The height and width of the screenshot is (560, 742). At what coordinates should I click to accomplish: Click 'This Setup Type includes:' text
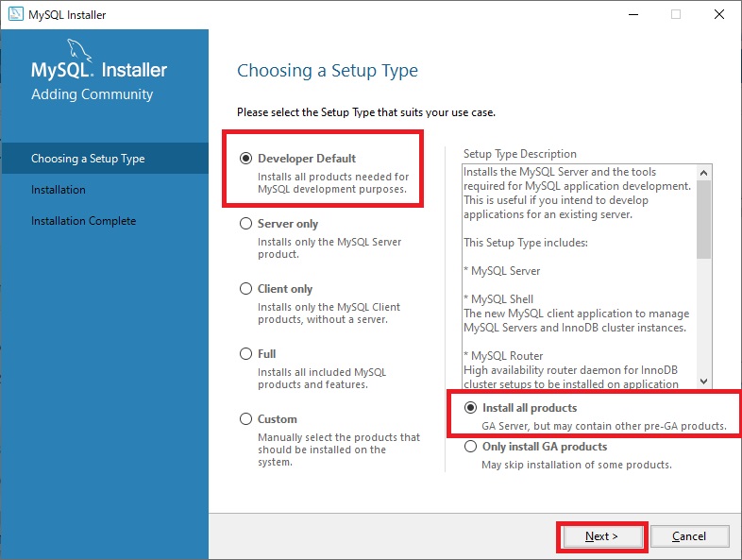[x=526, y=243]
